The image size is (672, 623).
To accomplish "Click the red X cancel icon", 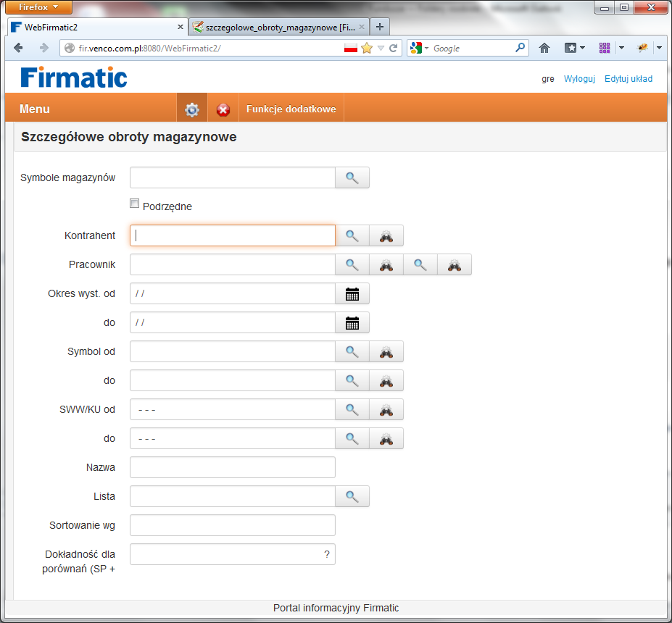I will coord(223,109).
